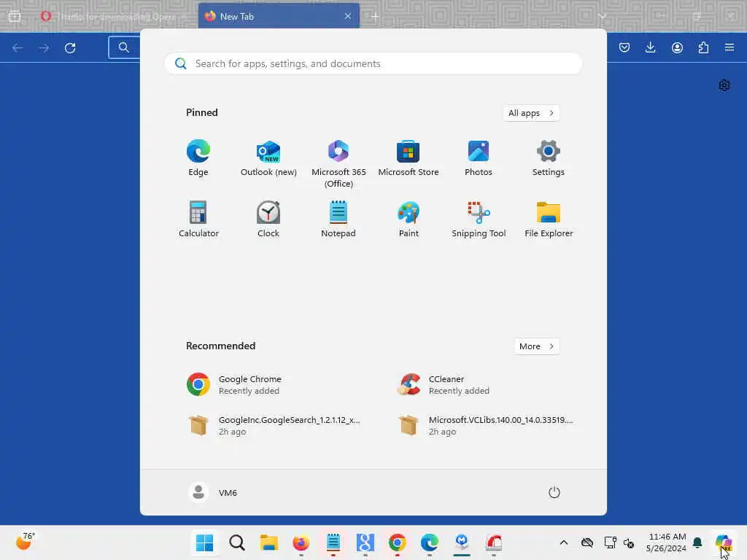Switch to Firefox in the taskbar
The height and width of the screenshot is (560, 747).
(301, 542)
